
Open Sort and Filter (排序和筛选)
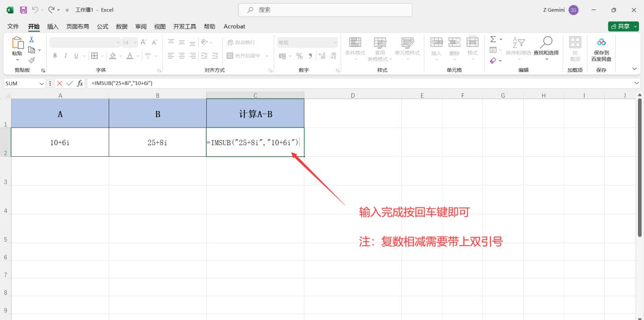tap(519, 49)
